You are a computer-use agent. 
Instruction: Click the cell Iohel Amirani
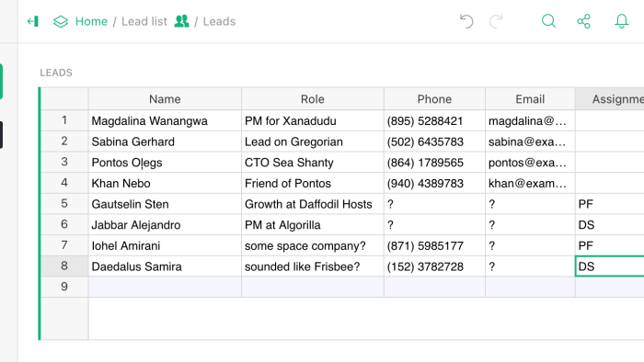[165, 245]
